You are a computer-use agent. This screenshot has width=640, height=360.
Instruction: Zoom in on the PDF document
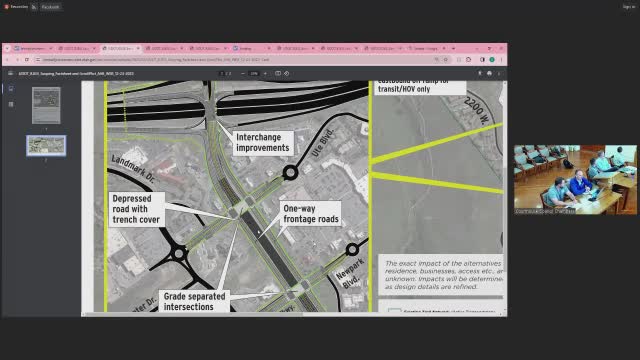[x=265, y=73]
